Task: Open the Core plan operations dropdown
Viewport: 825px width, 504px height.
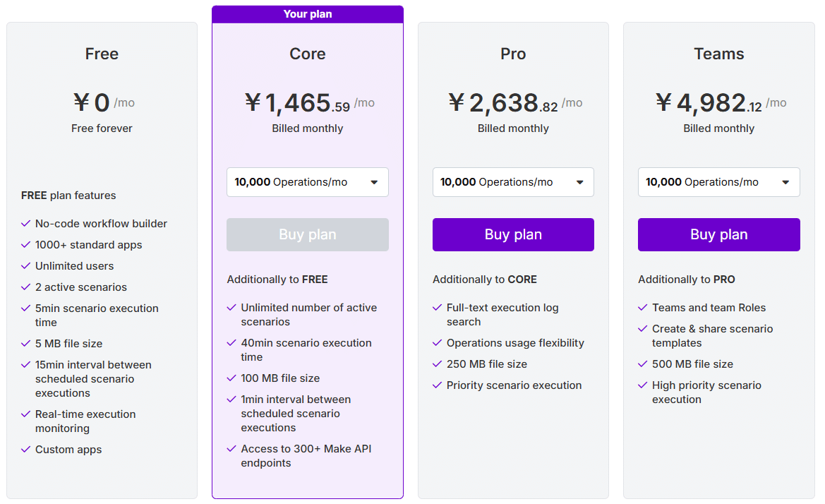Action: tap(307, 182)
